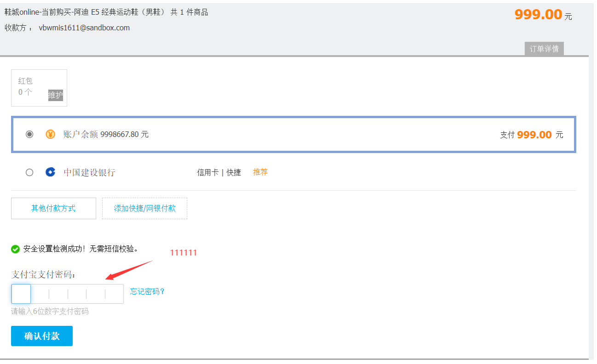Click the yellow 账户余额 yuan coin icon

(x=50, y=134)
